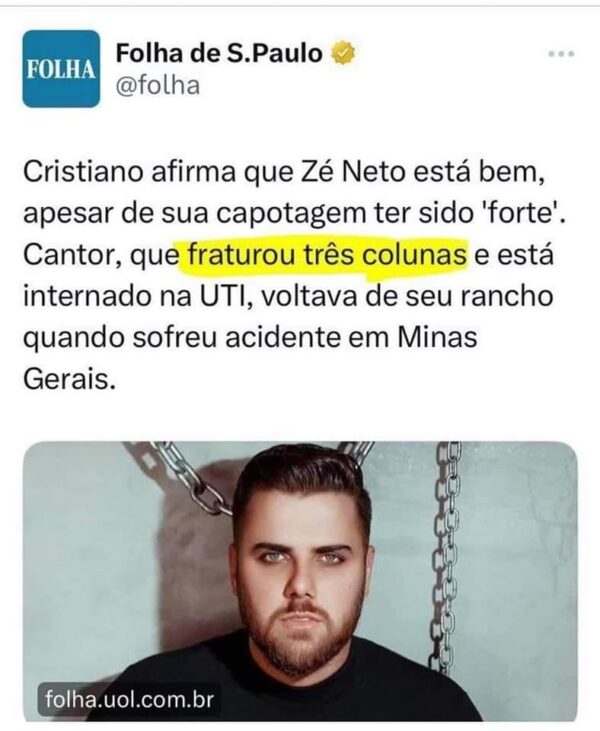
Task: Open the blue FOLHA profile avatar
Action: tap(61, 69)
